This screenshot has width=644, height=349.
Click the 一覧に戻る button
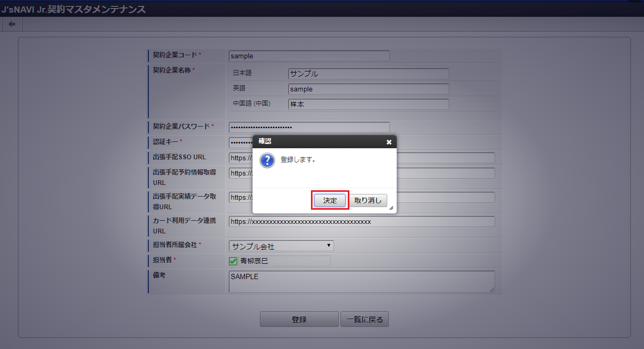pos(365,319)
